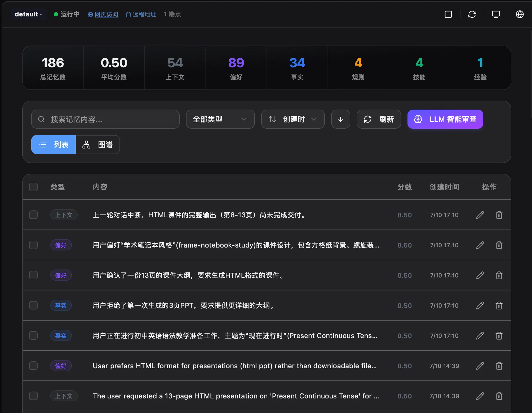Click the square window layout icon in top bar
This screenshot has height=413, width=532.
tap(448, 14)
